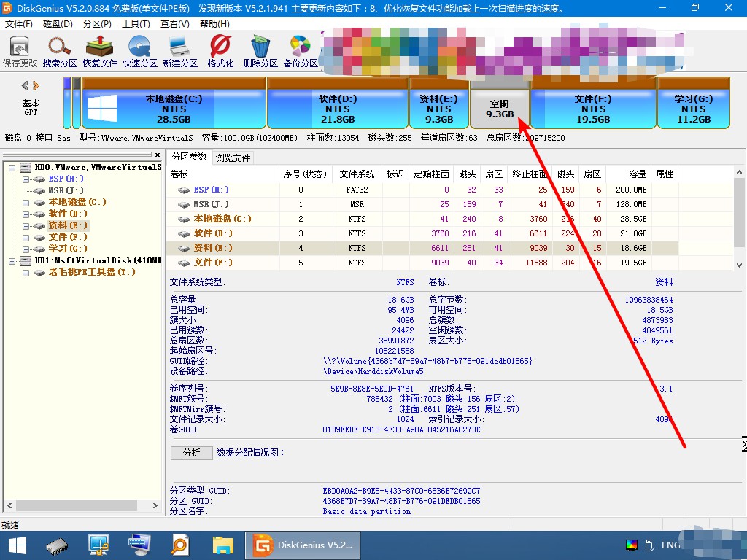The height and width of the screenshot is (560, 747).
Task: Click tree panel horizontal scrollbar right arrow
Action: 155,506
